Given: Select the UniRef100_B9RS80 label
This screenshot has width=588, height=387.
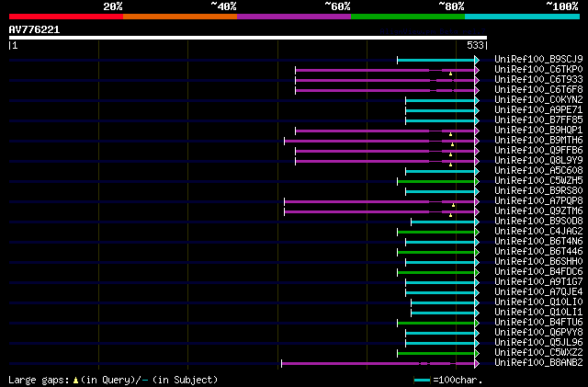Looking at the screenshot, I should 538,190.
